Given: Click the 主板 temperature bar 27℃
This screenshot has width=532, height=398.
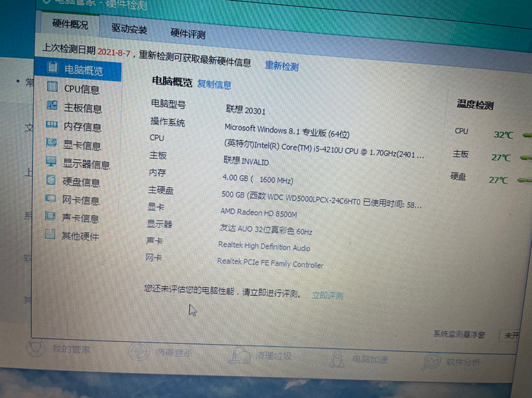Looking at the screenshot, I should point(526,158).
